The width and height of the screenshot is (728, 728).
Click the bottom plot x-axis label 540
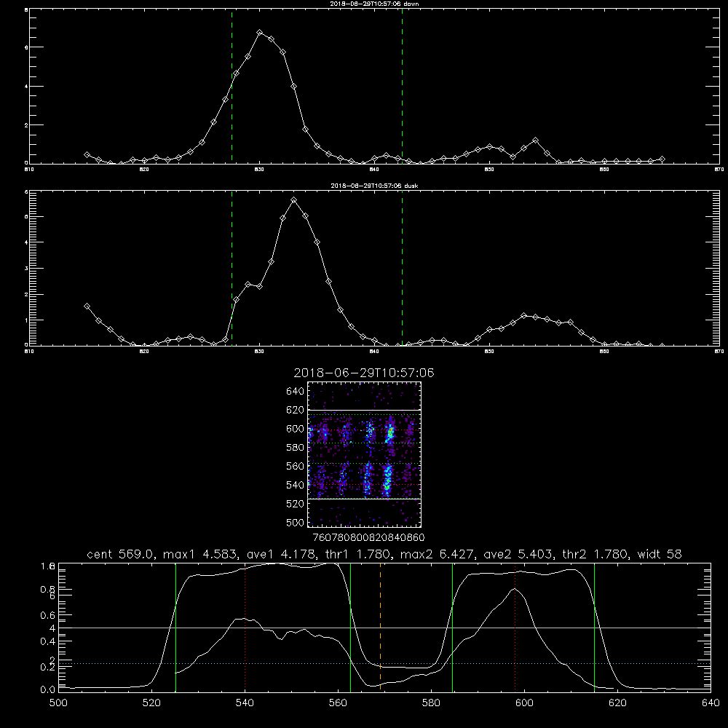[245, 703]
